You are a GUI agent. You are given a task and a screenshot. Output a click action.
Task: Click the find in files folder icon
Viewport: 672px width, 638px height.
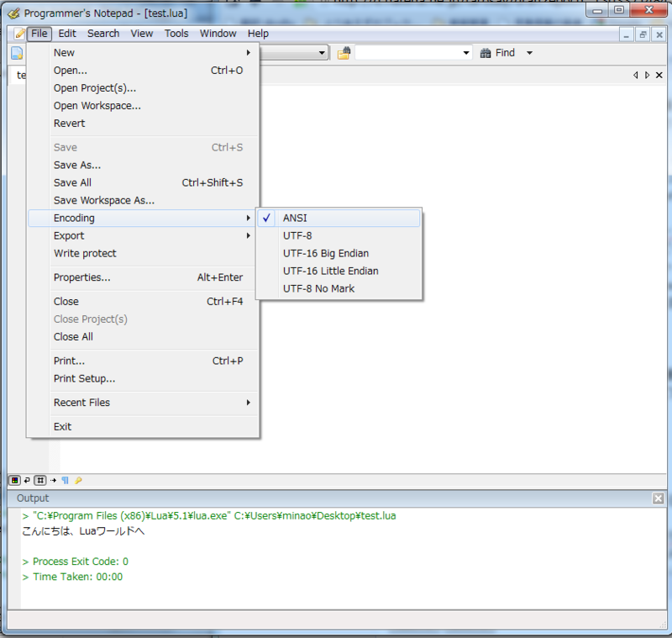344,53
